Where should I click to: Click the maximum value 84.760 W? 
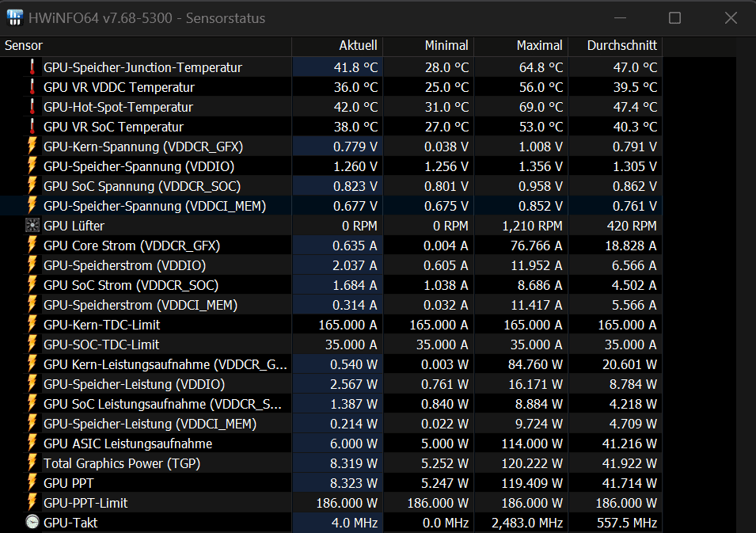click(535, 364)
